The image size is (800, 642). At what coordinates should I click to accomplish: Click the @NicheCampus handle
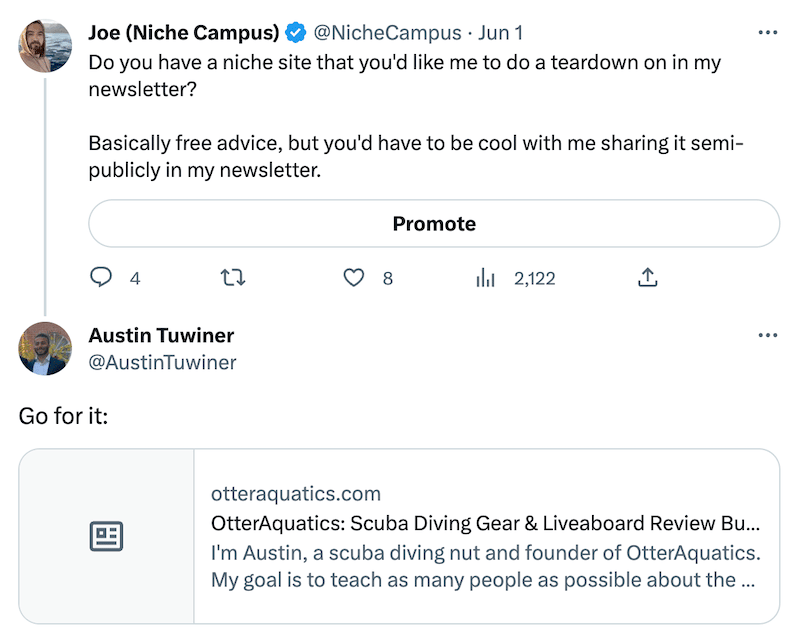tap(387, 33)
